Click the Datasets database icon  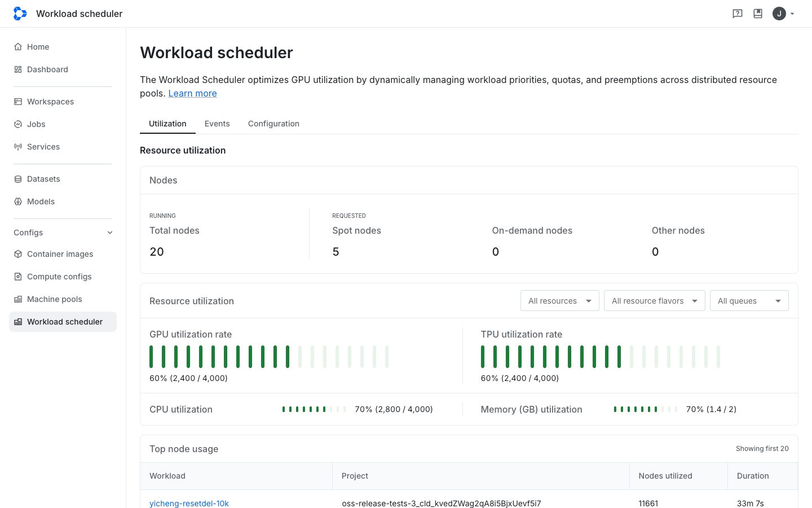point(18,179)
